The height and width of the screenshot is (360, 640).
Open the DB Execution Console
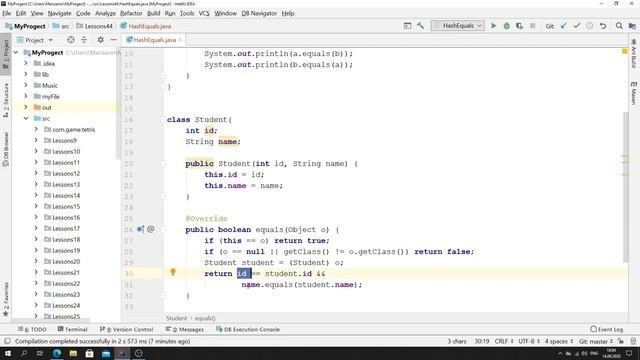point(248,329)
